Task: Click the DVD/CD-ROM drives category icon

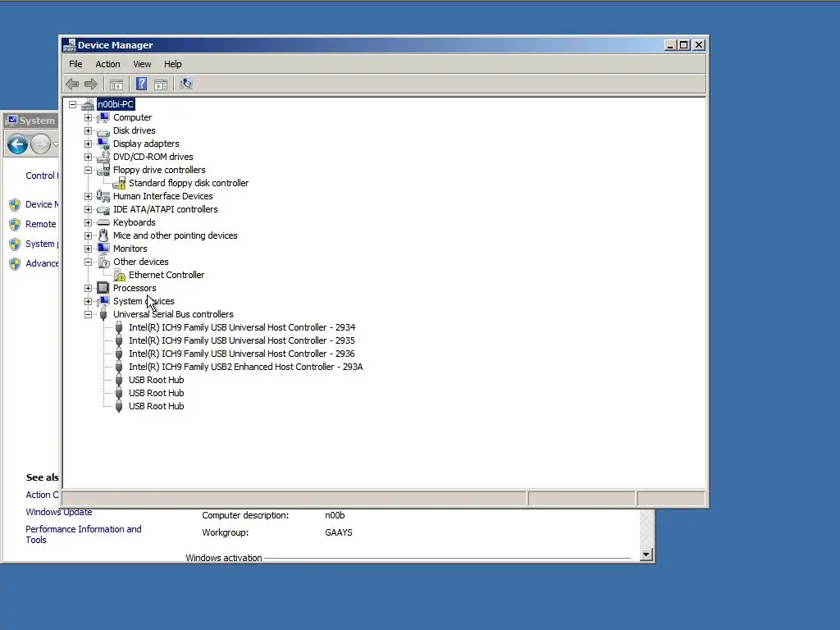Action: [x=103, y=157]
